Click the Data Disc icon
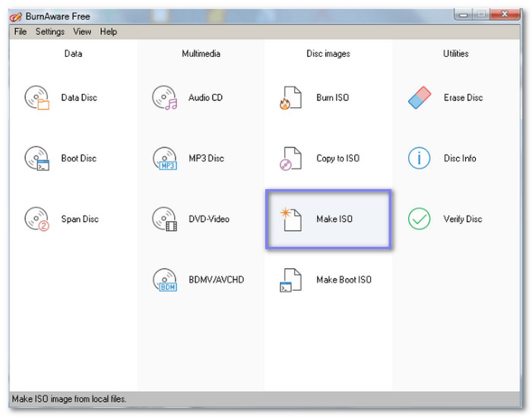 pos(36,98)
